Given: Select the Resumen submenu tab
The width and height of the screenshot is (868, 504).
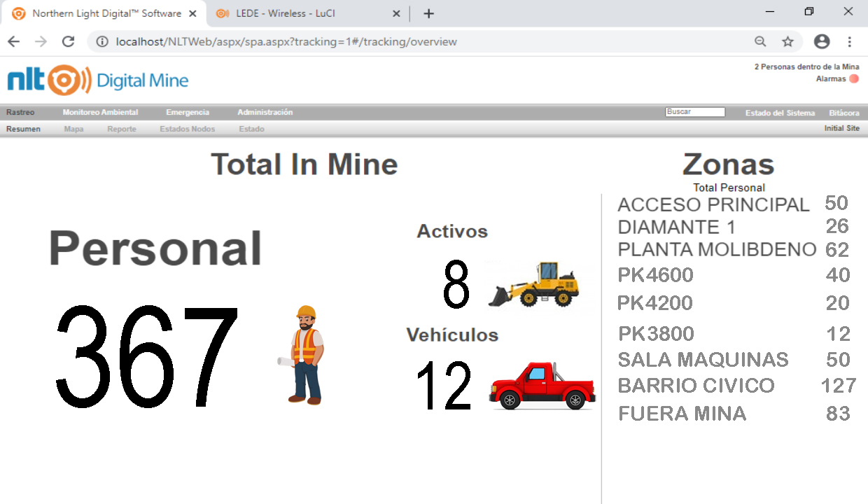Looking at the screenshot, I should 23,129.
